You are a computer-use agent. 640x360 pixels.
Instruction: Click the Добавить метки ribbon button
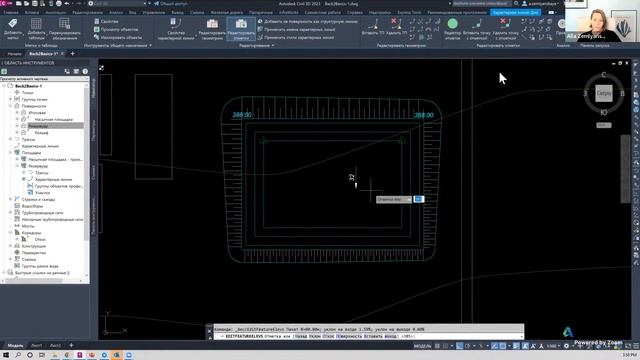(x=12, y=29)
